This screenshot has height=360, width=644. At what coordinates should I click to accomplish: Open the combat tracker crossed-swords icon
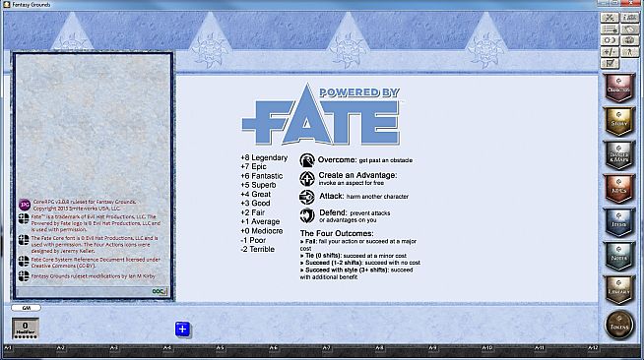click(x=610, y=18)
